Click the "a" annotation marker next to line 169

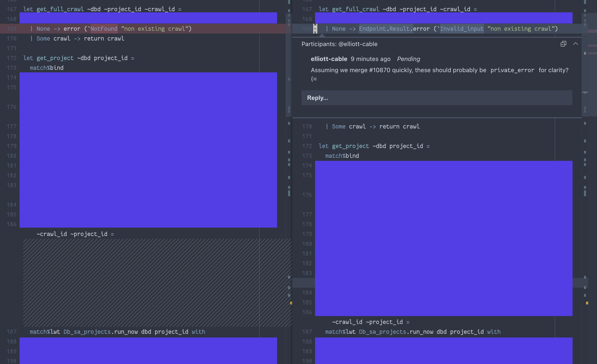point(315,25)
